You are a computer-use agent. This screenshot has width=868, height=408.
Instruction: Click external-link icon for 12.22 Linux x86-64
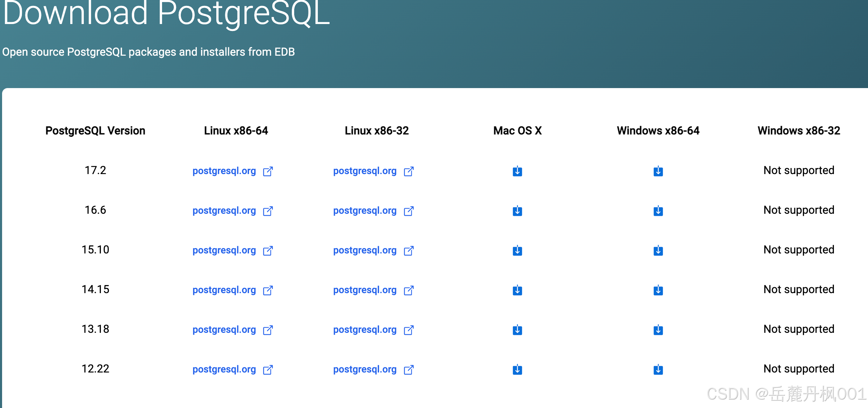pos(268,370)
